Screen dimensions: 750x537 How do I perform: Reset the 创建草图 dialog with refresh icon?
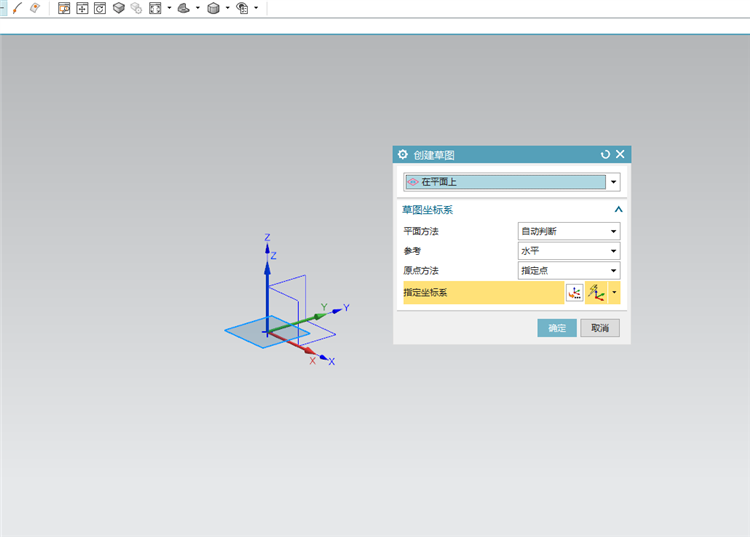click(x=605, y=154)
